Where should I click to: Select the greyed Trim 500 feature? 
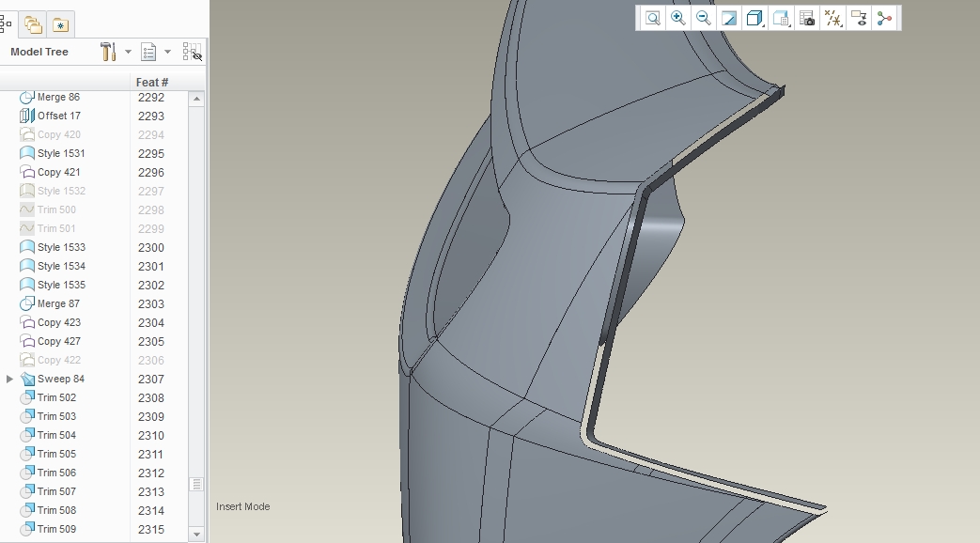(56, 209)
